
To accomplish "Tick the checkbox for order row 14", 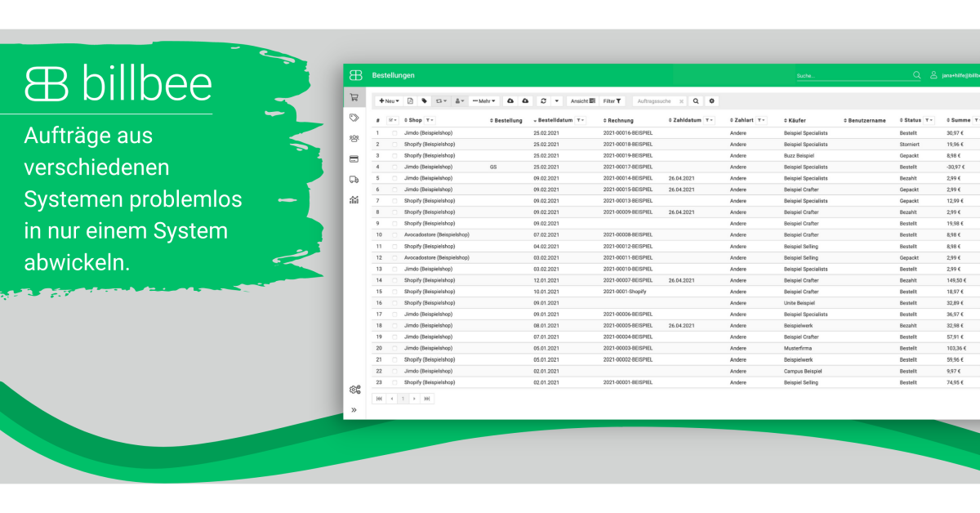I will [x=394, y=280].
